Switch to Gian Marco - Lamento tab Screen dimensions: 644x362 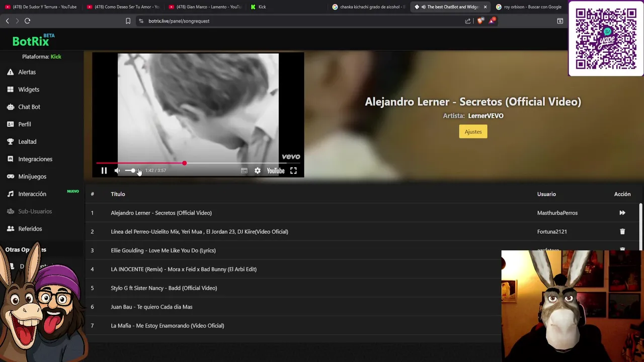pyautogui.click(x=205, y=7)
